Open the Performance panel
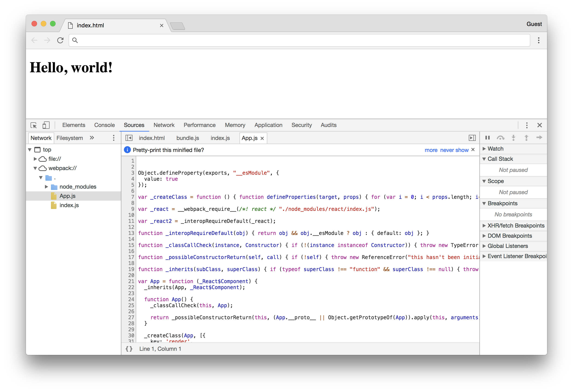Image resolution: width=573 pixels, height=392 pixels. [x=199, y=125]
